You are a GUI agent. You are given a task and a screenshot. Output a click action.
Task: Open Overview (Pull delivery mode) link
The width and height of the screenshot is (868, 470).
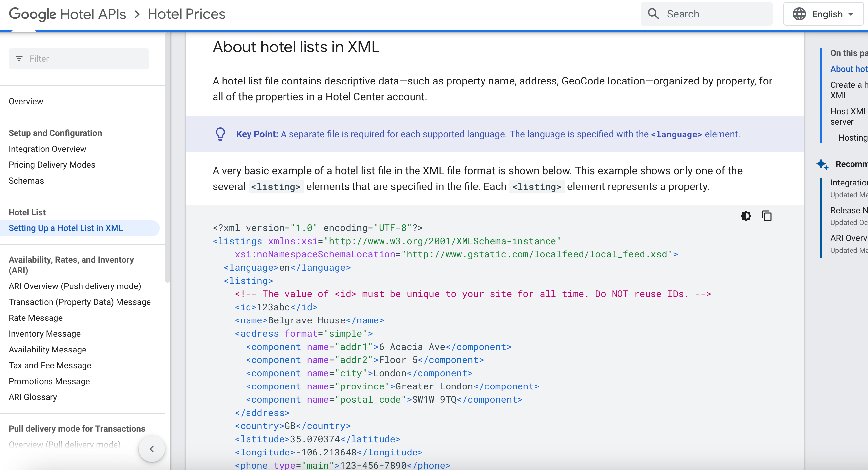pos(65,444)
